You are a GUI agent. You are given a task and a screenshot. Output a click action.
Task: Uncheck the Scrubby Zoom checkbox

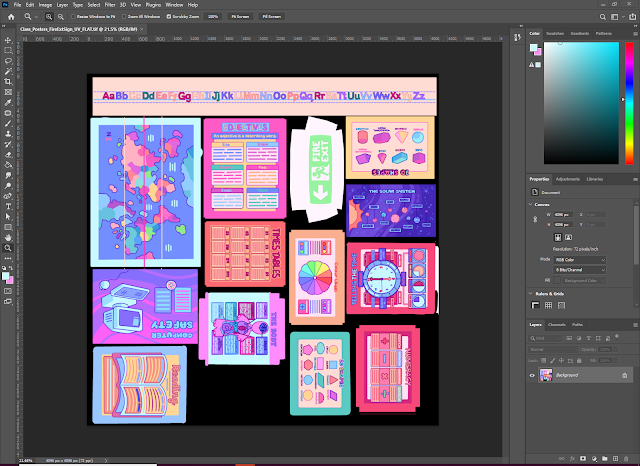tap(169, 17)
